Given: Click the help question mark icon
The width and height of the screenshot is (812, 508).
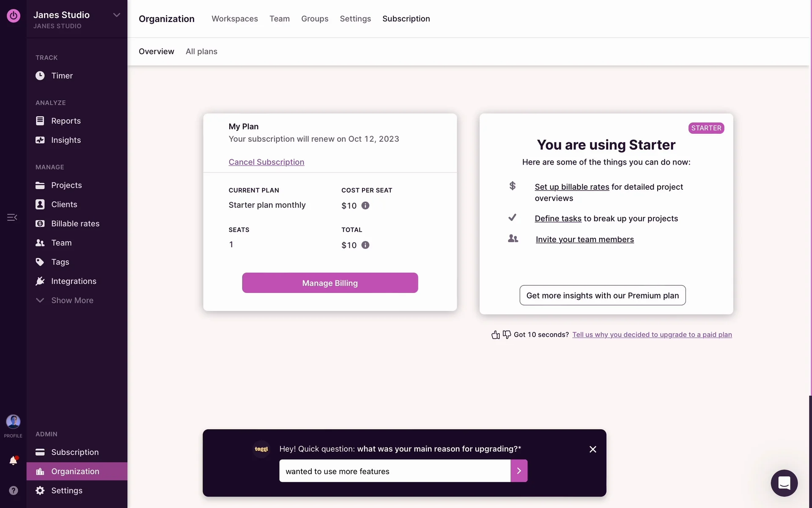Looking at the screenshot, I should (14, 490).
